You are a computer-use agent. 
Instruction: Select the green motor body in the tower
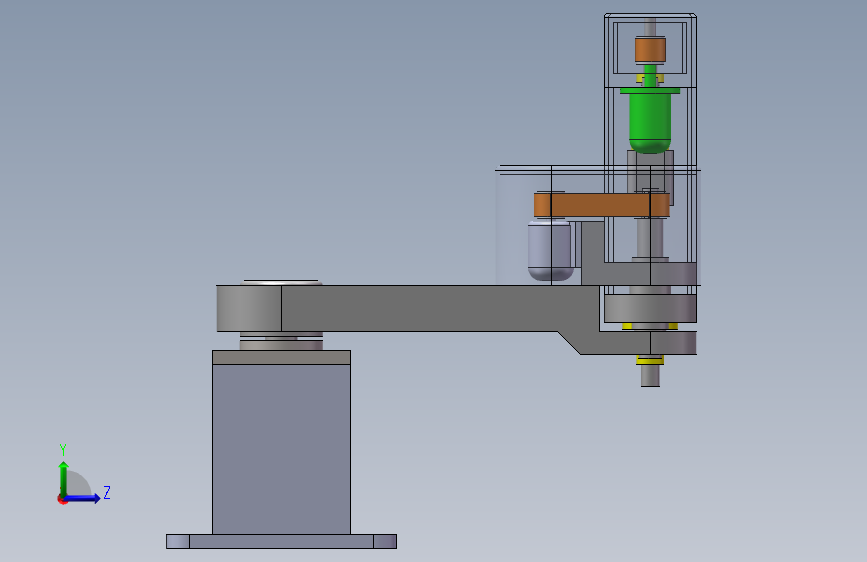(650, 123)
